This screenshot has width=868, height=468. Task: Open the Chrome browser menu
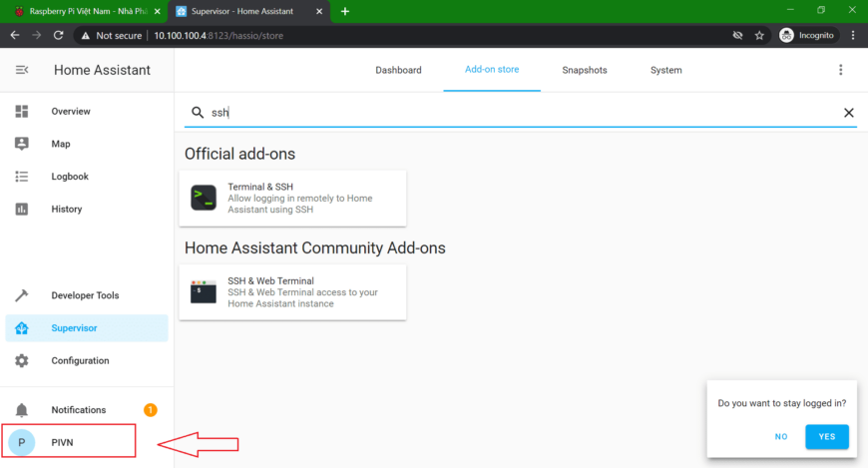coord(853,35)
